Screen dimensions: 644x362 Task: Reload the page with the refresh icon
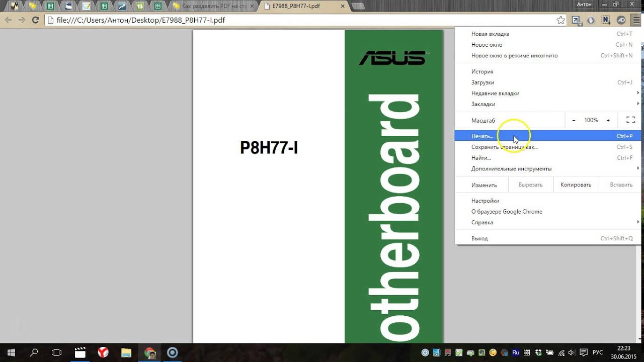tap(35, 20)
